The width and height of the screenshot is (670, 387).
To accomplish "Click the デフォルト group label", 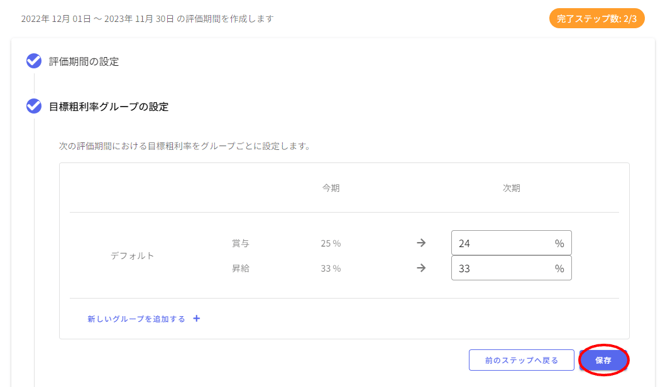I will tap(132, 255).
